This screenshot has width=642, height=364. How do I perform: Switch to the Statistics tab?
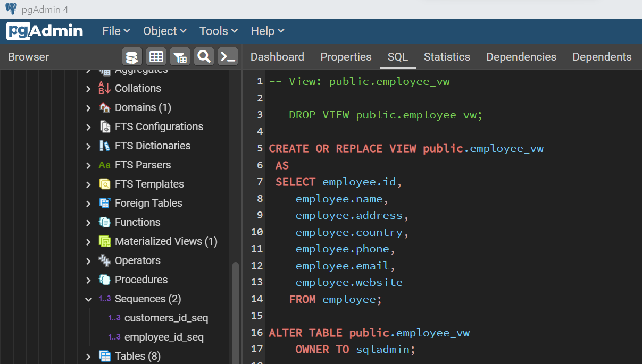[447, 57]
